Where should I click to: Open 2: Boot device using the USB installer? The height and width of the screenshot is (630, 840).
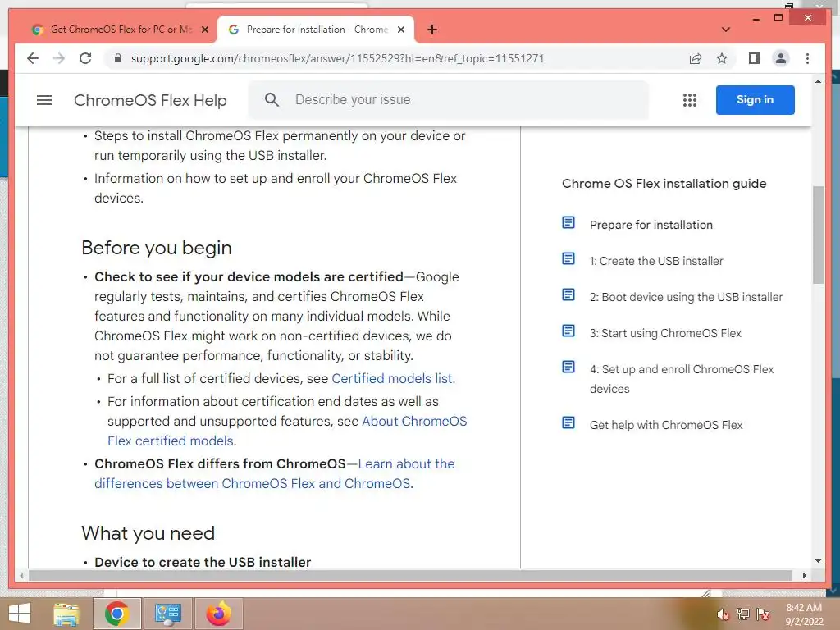pos(687,297)
